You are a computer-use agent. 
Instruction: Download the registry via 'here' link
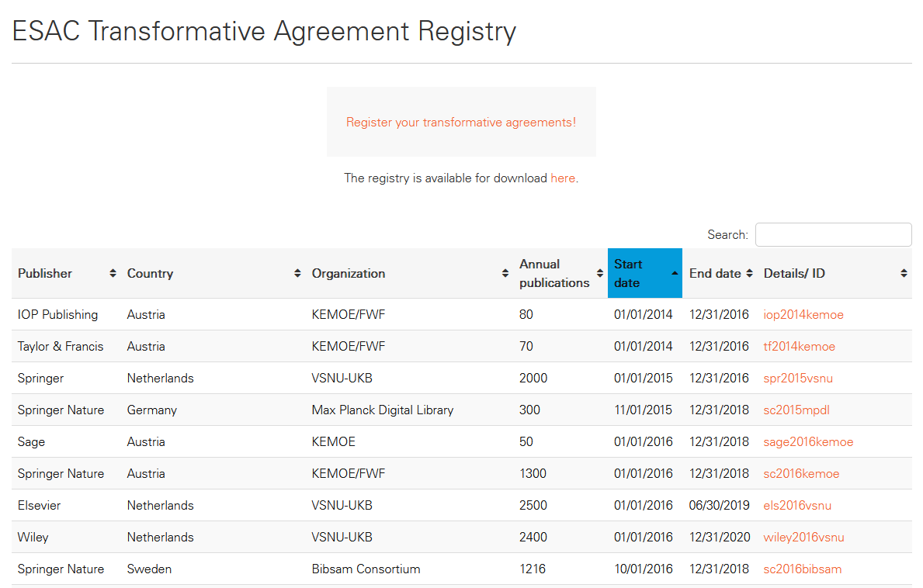[563, 178]
